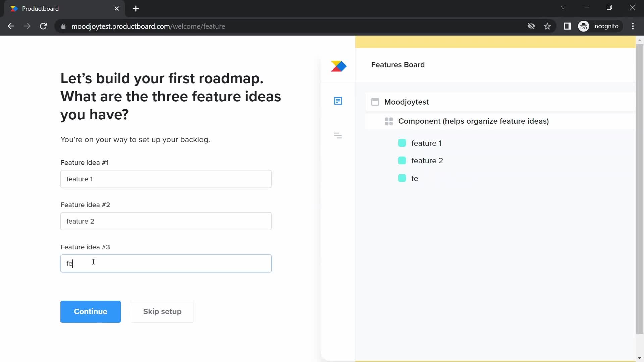Go back using the browser back arrow
The width and height of the screenshot is (644, 362).
(x=11, y=26)
